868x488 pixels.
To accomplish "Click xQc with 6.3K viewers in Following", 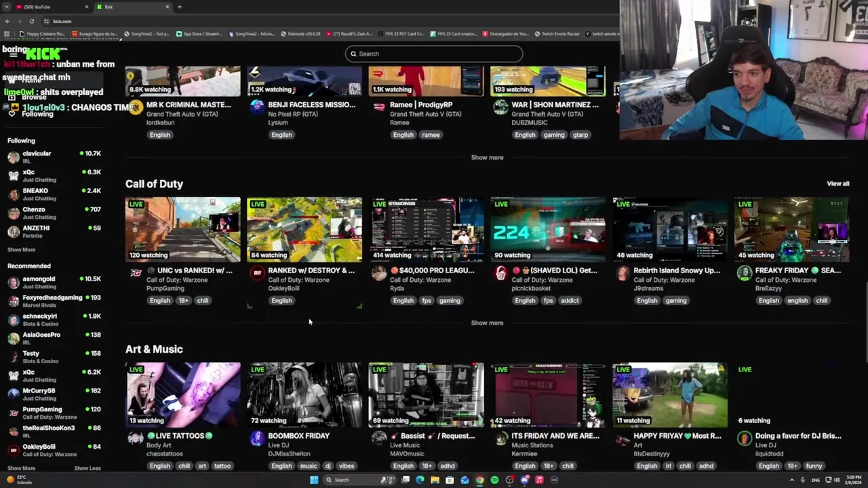I will (x=54, y=176).
